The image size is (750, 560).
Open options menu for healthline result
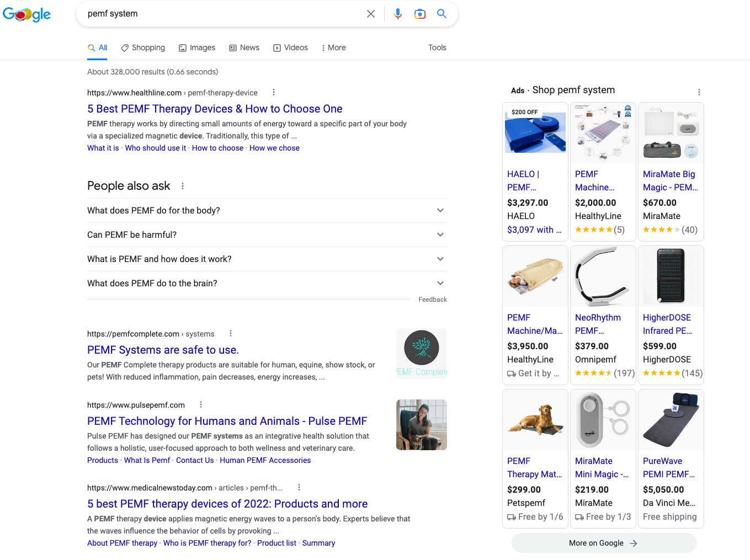[x=274, y=93]
